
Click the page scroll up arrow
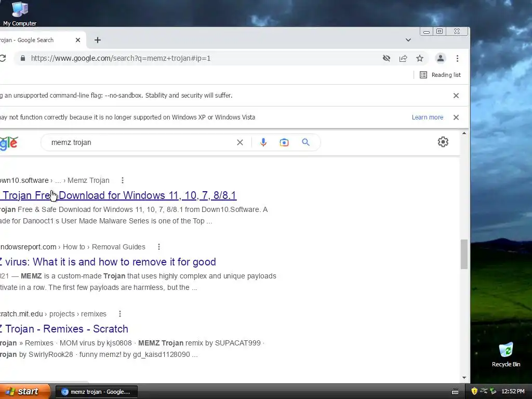pos(464,134)
